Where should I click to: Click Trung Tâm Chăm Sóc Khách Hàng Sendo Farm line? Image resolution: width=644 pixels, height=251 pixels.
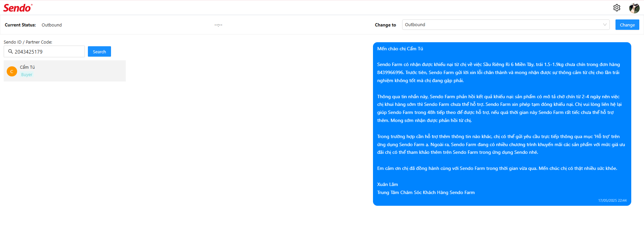426,192
